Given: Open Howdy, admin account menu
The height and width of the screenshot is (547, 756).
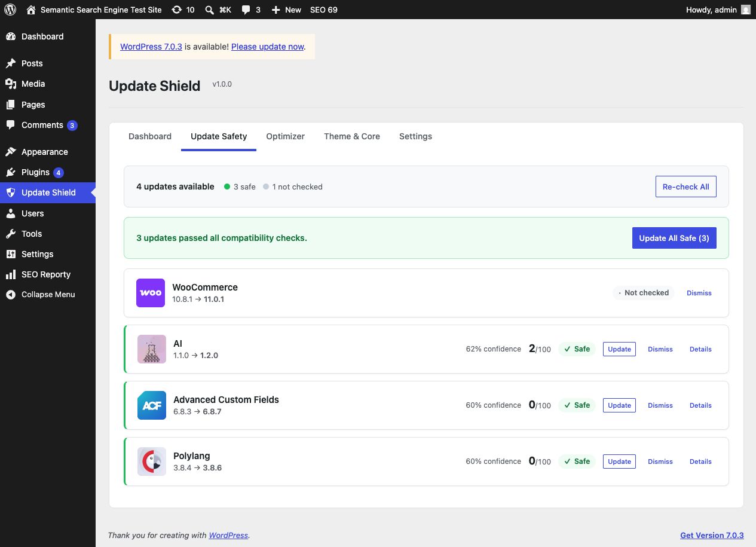Looking at the screenshot, I should pyautogui.click(x=718, y=10).
